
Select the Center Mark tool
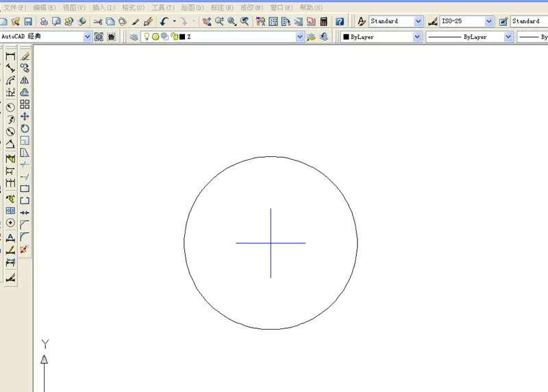10,223
